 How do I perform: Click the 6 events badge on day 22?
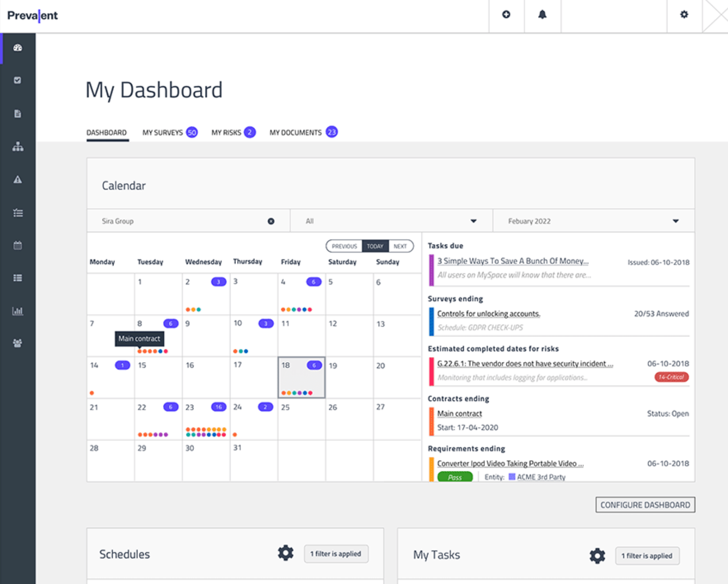point(171,407)
